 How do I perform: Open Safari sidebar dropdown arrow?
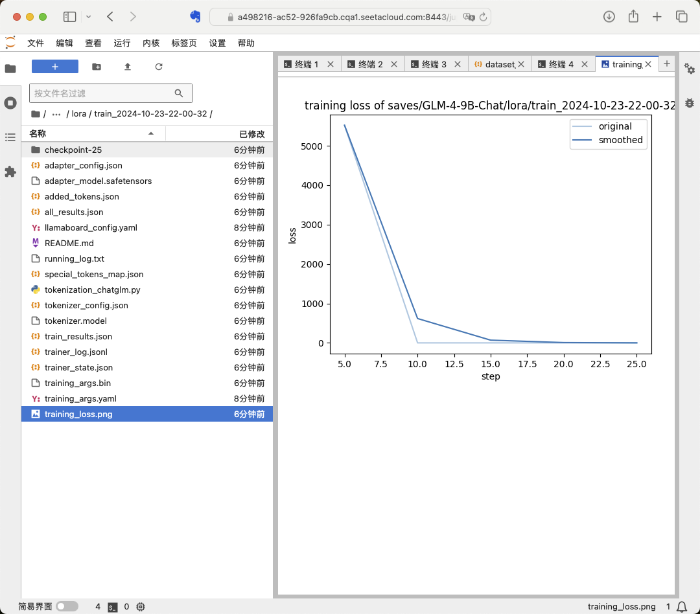(89, 17)
